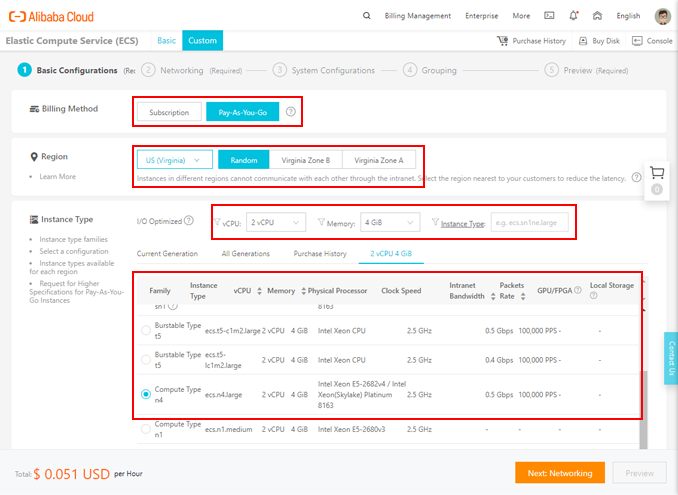Open the English language selector
Screen dimensions: 678x495
(x=628, y=16)
